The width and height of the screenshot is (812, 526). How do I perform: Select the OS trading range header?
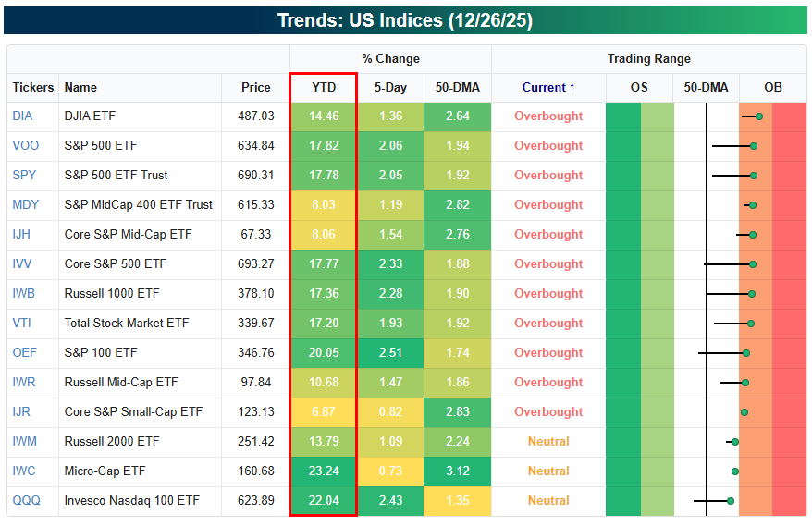tap(639, 88)
